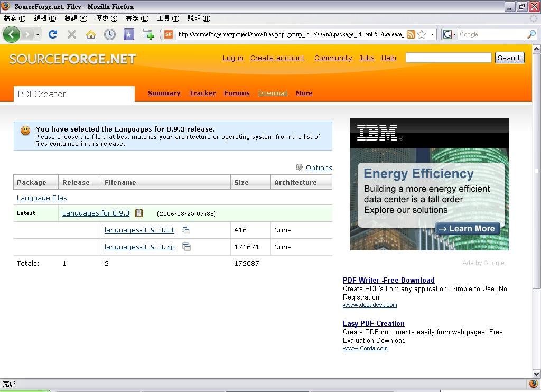Open the www.Corda.com link
Viewport: 541px width, 392px height.
click(x=365, y=348)
